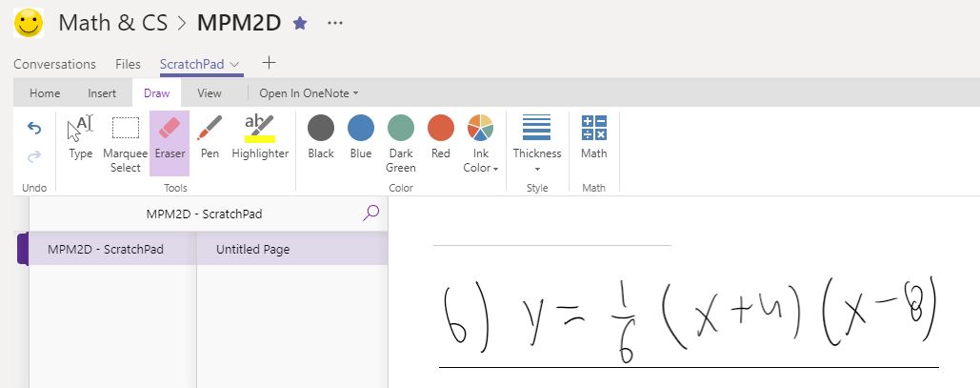Viewport: 980px width, 388px height.
Task: Click the Undo arrow icon
Action: coord(33,129)
